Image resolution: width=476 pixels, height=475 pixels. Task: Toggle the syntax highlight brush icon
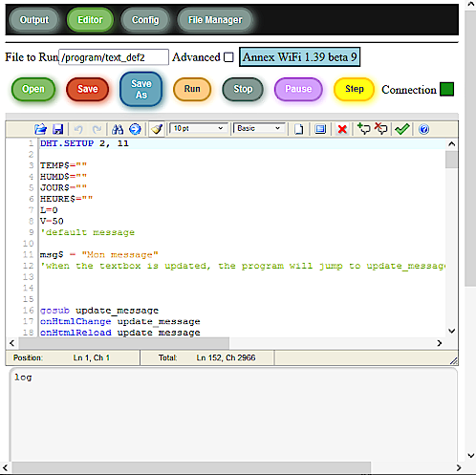point(157,129)
